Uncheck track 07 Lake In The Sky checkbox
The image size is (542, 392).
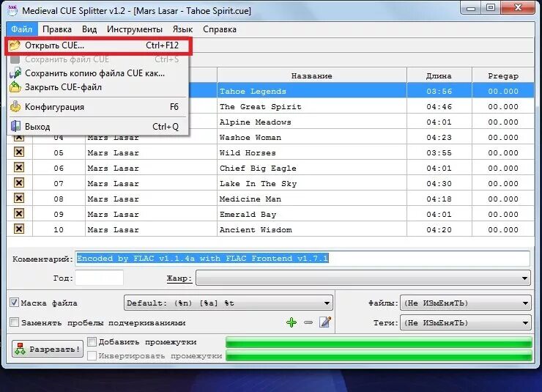pos(19,183)
